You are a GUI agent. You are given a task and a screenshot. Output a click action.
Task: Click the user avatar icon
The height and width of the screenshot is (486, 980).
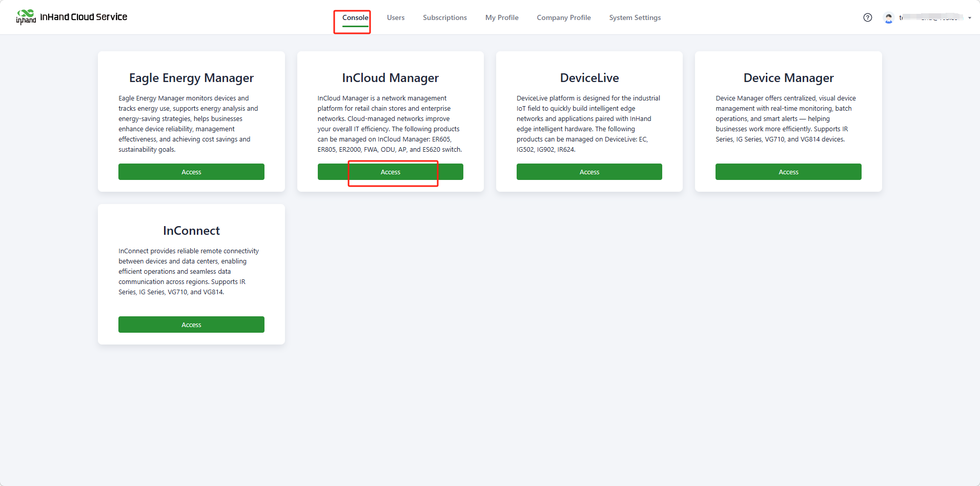coord(889,18)
